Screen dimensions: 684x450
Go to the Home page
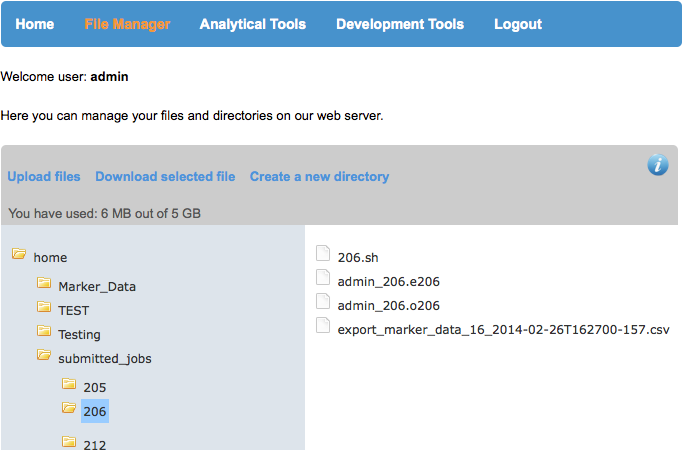pos(35,24)
